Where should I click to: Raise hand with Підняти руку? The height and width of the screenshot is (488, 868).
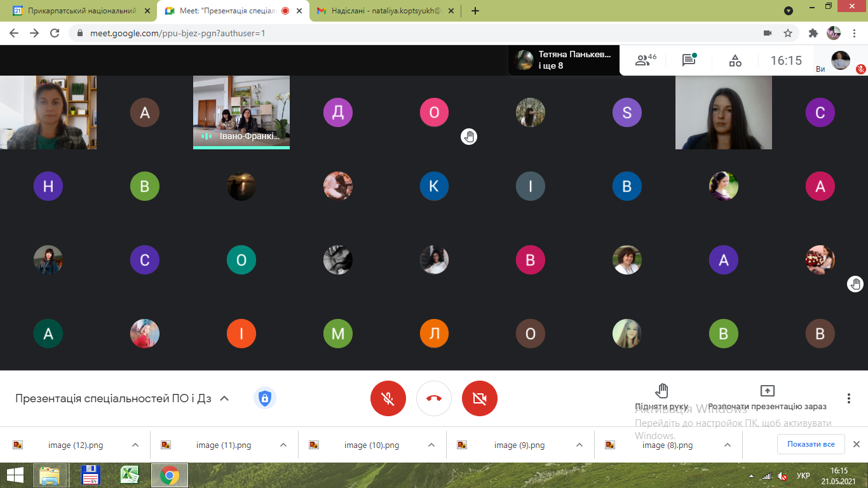click(x=661, y=397)
